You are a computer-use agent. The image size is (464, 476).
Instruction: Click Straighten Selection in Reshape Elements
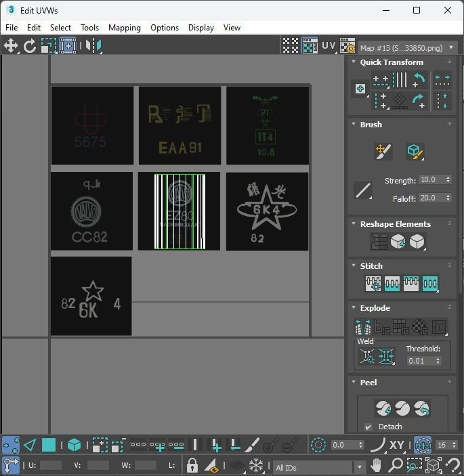pyautogui.click(x=379, y=242)
